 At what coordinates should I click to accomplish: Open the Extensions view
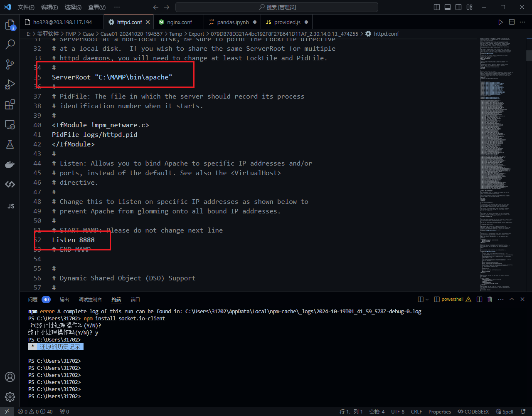click(x=10, y=104)
